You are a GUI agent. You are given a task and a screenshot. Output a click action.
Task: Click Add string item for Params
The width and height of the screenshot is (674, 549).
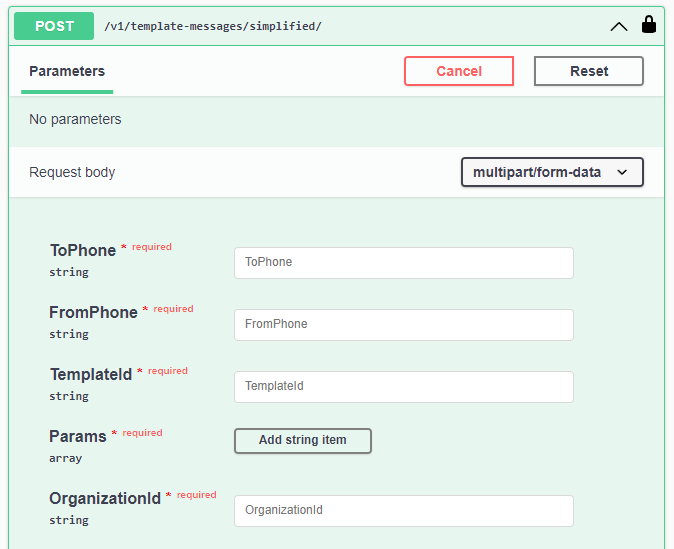(x=303, y=441)
